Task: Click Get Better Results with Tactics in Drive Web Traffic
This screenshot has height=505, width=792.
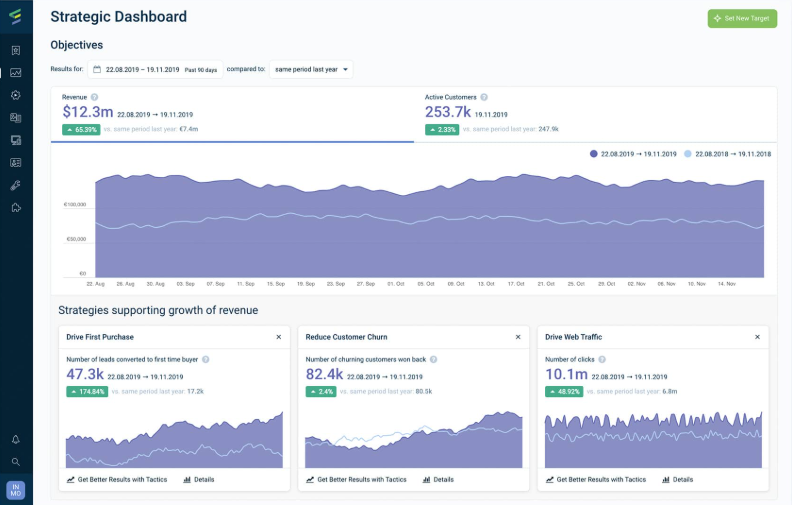Action: 596,480
